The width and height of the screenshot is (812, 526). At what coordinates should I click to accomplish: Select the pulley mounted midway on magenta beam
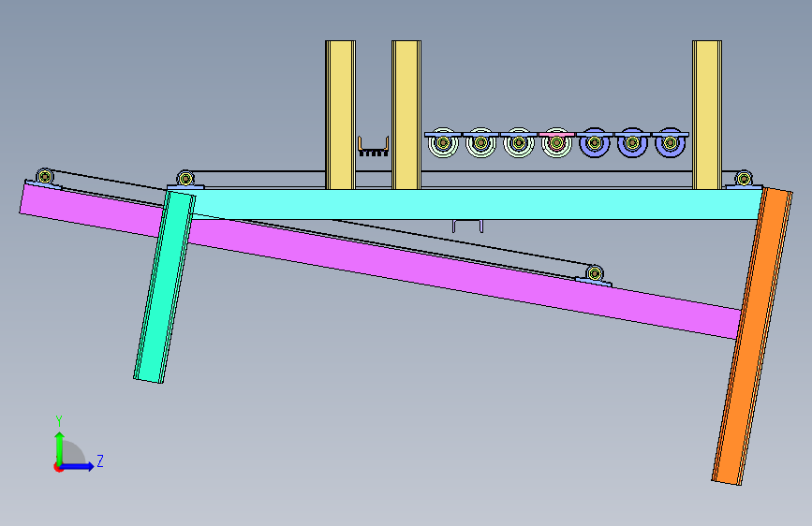[x=595, y=273]
